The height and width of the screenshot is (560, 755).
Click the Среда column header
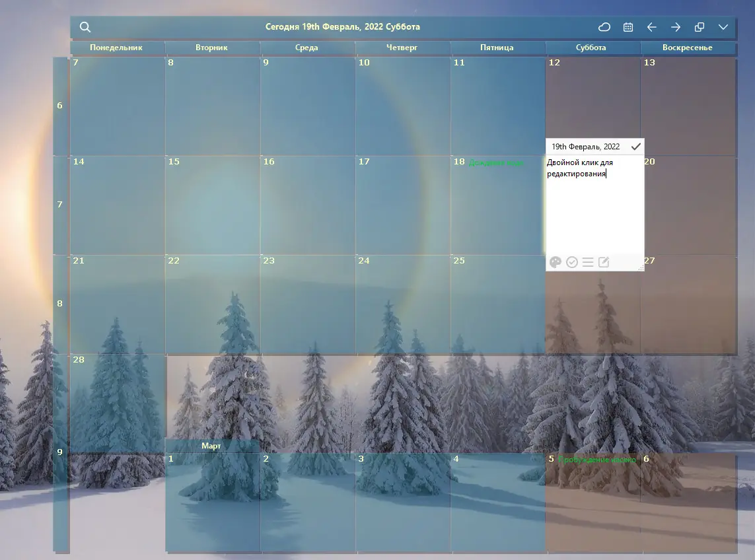[x=306, y=47]
